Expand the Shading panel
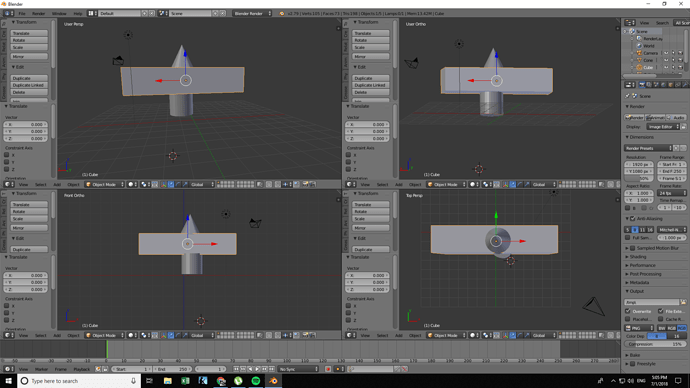This screenshot has height=388, width=690. coord(638,257)
